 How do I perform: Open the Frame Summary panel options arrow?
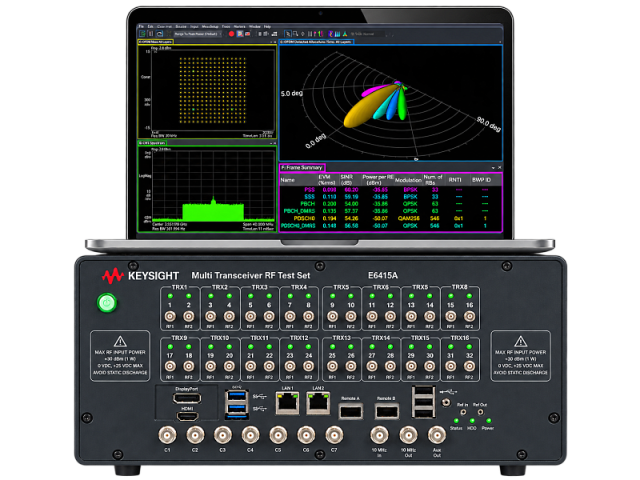coord(493,168)
